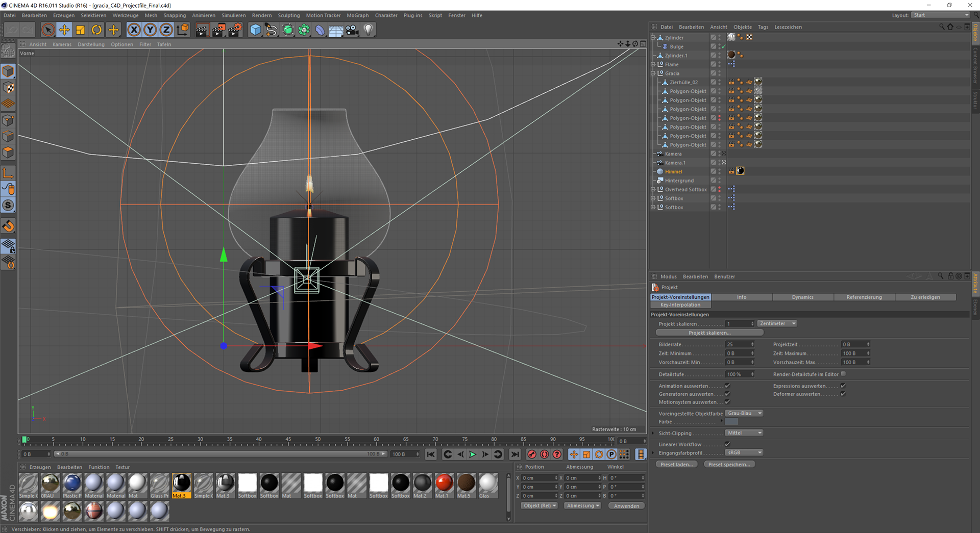Open the sRGB input profile dropdown
980x533 pixels.
(744, 452)
